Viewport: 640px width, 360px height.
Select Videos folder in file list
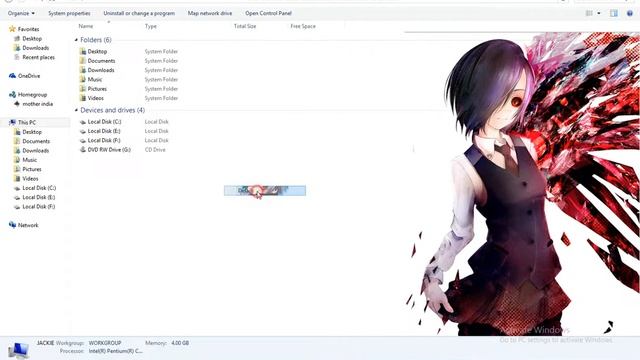(x=96, y=98)
